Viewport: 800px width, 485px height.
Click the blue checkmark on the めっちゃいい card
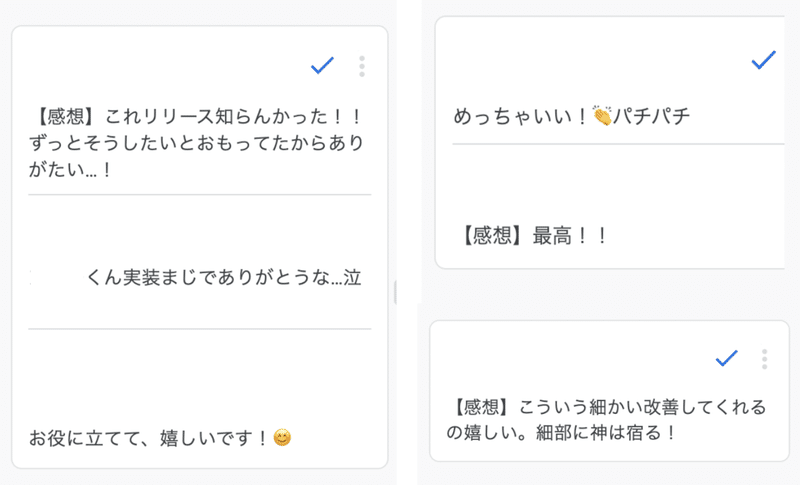(x=764, y=60)
